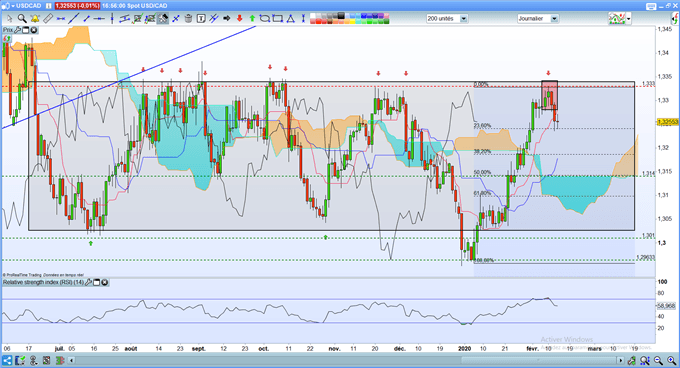
Task: Maximize the Prix panel window icon
Action: tap(26, 30)
